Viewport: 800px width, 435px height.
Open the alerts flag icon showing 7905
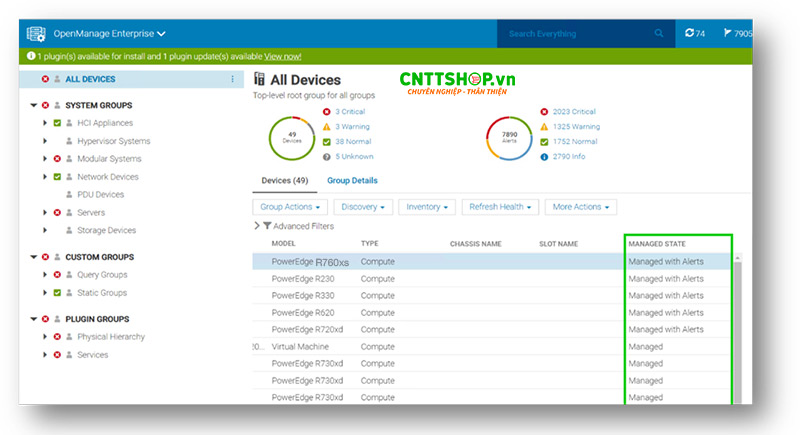click(737, 33)
